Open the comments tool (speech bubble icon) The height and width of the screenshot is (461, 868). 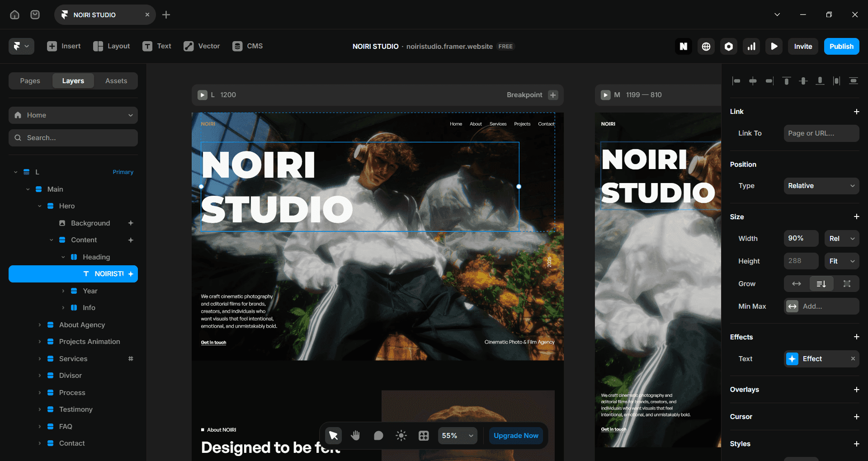378,435
